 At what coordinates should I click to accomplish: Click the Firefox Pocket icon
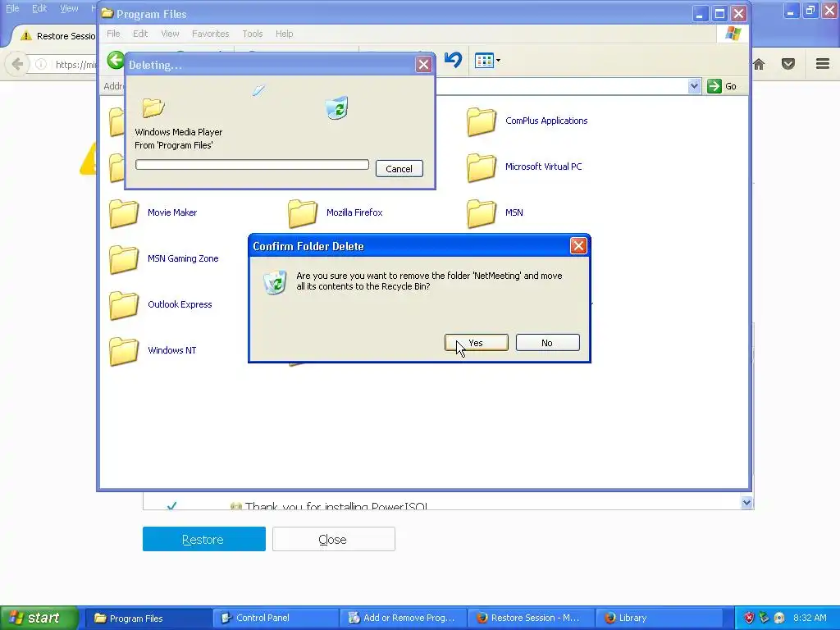point(788,64)
